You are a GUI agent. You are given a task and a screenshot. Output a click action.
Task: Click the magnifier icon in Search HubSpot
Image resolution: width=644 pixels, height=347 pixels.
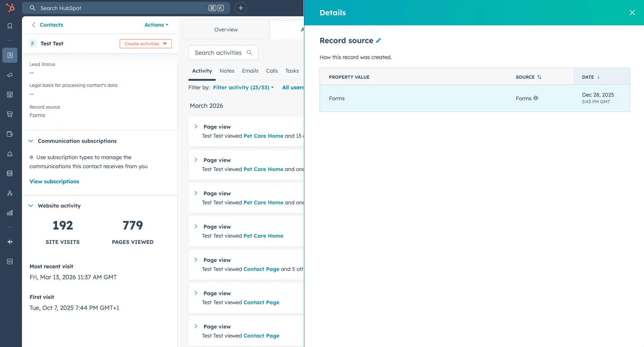pyautogui.click(x=32, y=8)
